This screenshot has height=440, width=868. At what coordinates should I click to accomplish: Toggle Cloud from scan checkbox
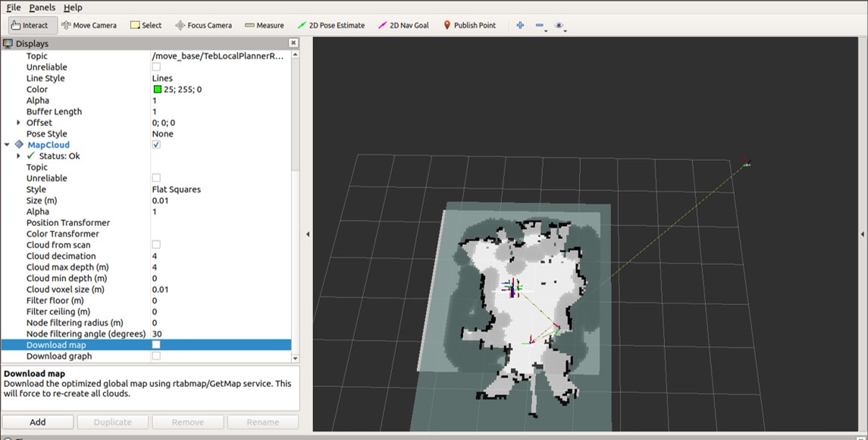click(x=156, y=245)
